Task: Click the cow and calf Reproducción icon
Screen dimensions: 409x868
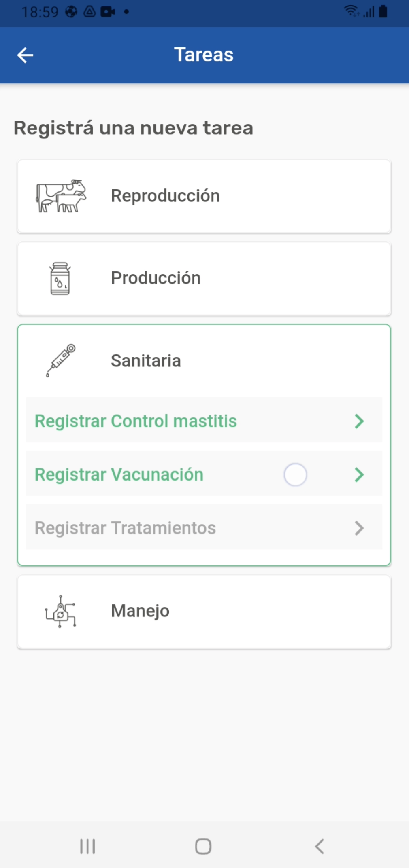Action: click(x=61, y=196)
